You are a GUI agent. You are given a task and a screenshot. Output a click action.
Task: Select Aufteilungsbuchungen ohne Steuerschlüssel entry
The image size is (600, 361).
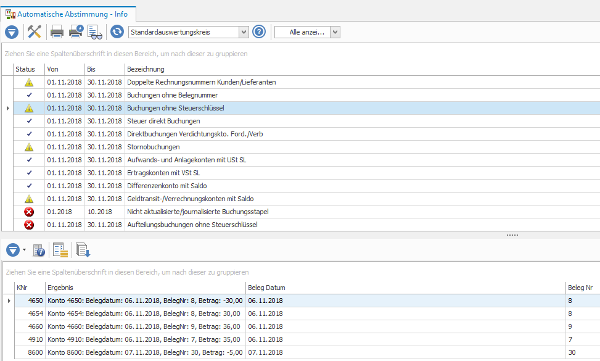pos(192,225)
